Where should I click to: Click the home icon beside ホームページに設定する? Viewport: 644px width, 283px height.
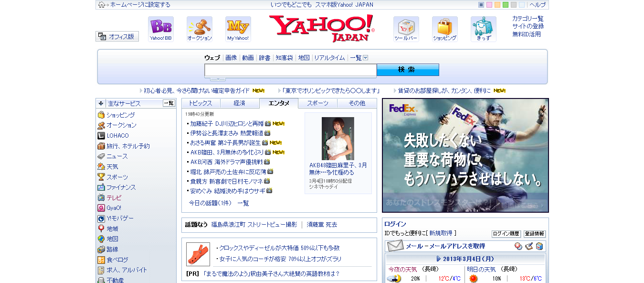101,5
